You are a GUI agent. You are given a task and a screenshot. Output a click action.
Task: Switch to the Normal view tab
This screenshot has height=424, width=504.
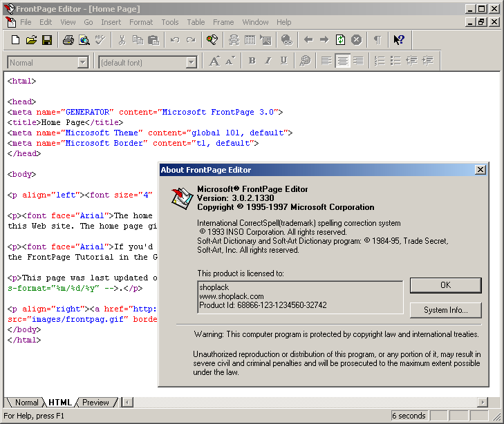coord(26,403)
